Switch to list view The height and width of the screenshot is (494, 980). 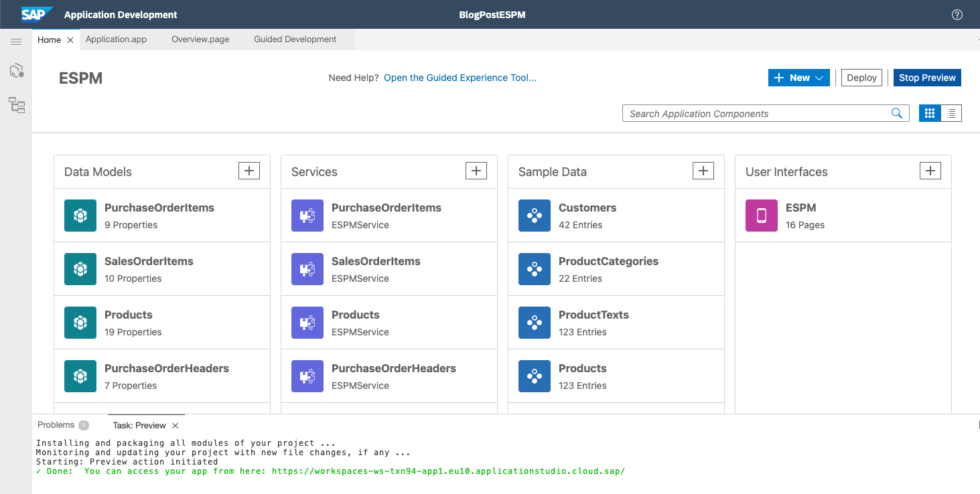pyautogui.click(x=951, y=113)
